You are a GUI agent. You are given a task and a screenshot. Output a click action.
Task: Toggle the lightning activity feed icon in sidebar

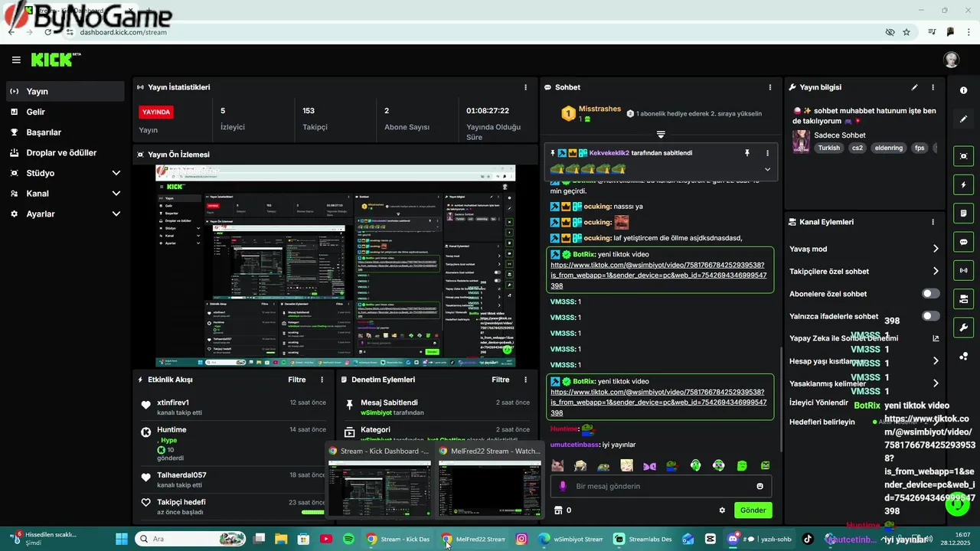[963, 184]
